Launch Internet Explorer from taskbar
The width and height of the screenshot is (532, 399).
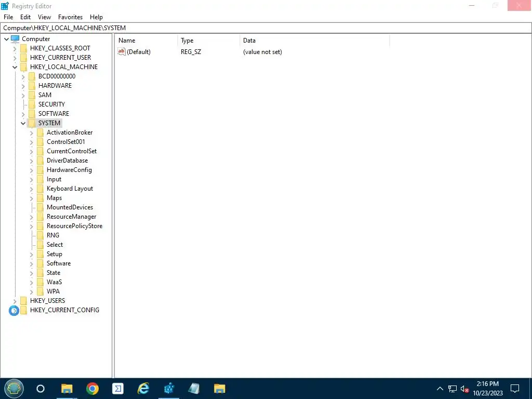(143, 389)
